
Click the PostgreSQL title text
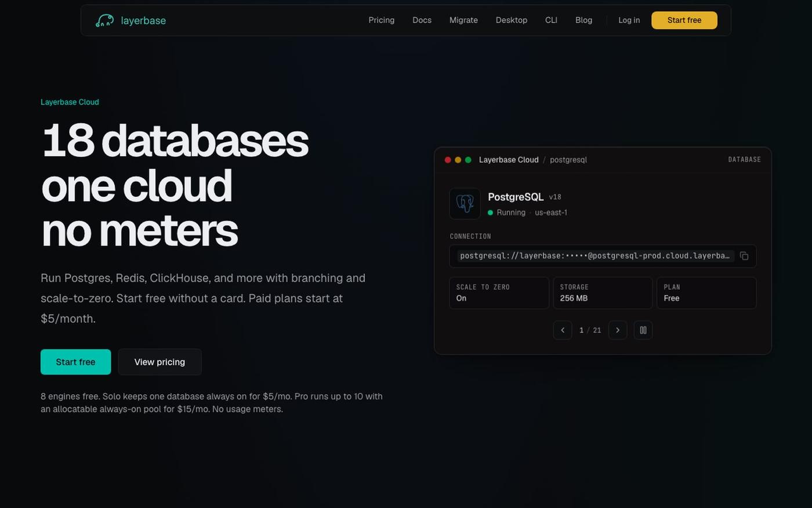point(516,197)
